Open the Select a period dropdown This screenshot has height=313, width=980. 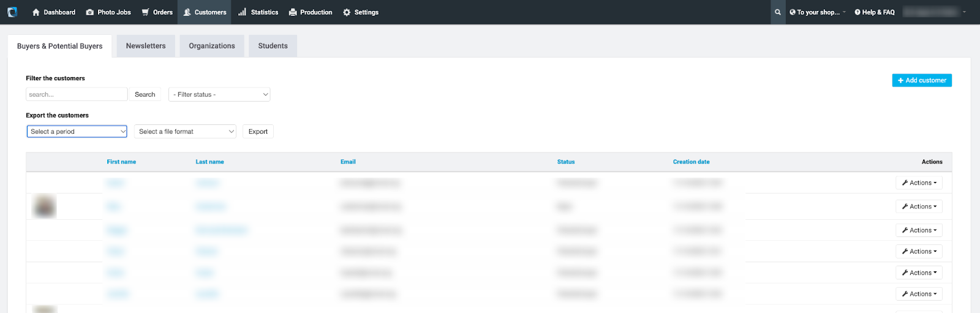tap(77, 132)
